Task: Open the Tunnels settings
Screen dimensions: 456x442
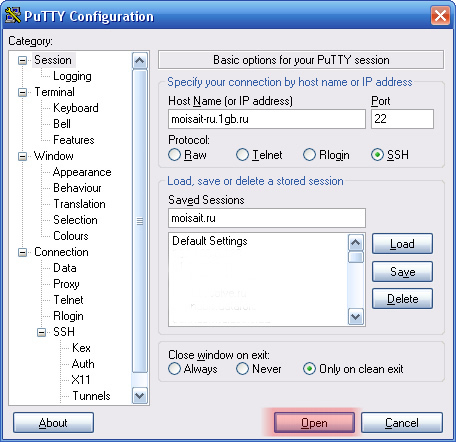Action: tap(91, 396)
